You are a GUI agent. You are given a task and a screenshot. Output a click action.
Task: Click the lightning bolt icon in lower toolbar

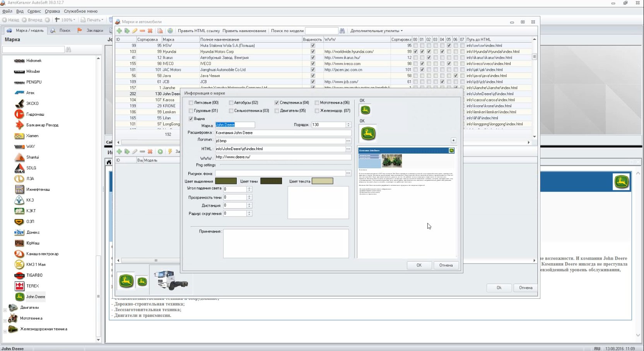pos(170,152)
